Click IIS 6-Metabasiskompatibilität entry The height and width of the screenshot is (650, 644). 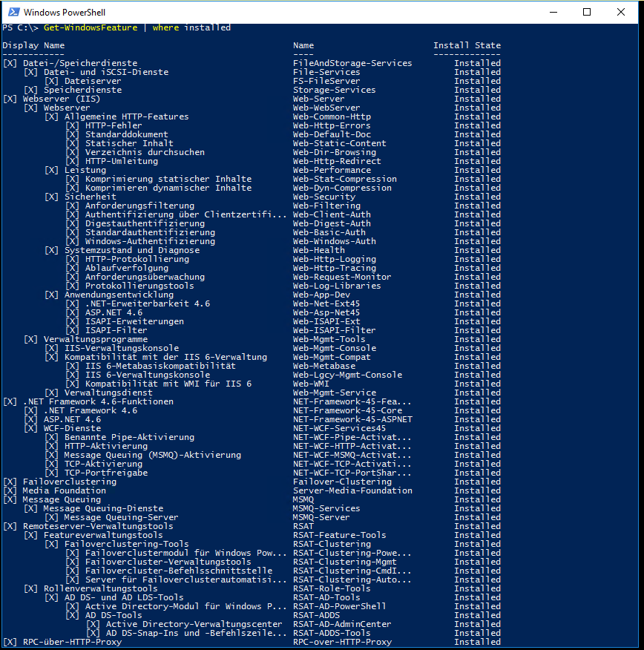click(x=160, y=366)
